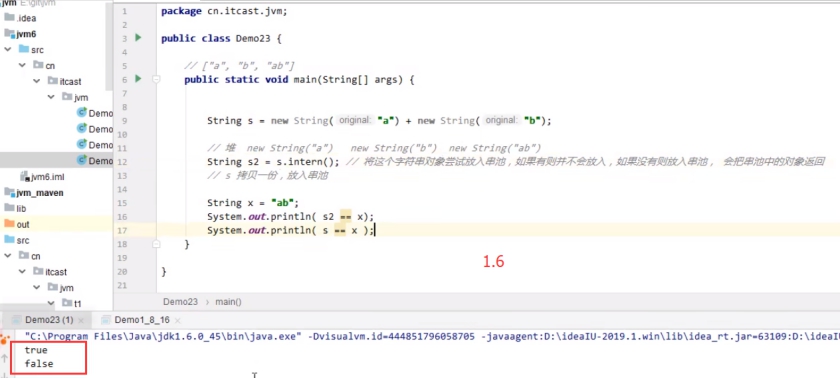
Task: Collapse the jvm package containing the Demo classes
Action: click(51, 97)
